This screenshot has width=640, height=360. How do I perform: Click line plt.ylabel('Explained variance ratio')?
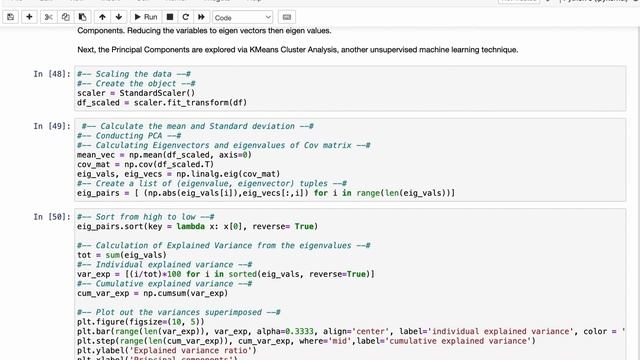167,351
